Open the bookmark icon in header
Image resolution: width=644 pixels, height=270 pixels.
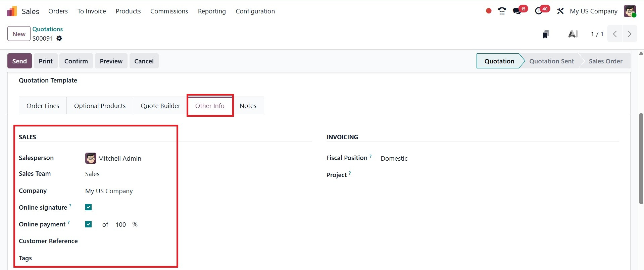[x=546, y=34]
